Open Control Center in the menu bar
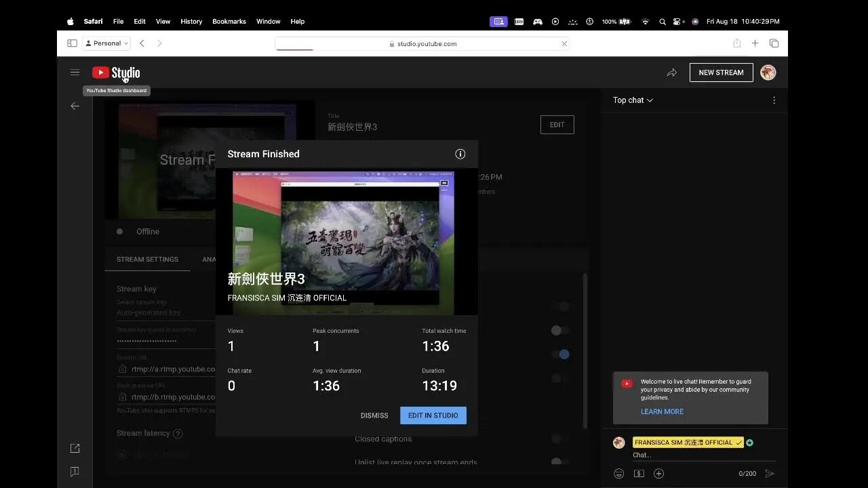Viewport: 868px width, 488px height. (678, 22)
